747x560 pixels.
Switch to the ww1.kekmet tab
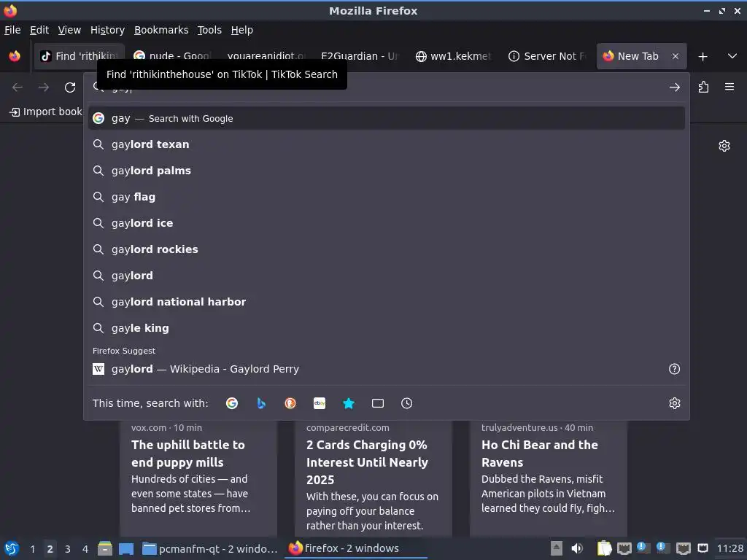tap(452, 56)
